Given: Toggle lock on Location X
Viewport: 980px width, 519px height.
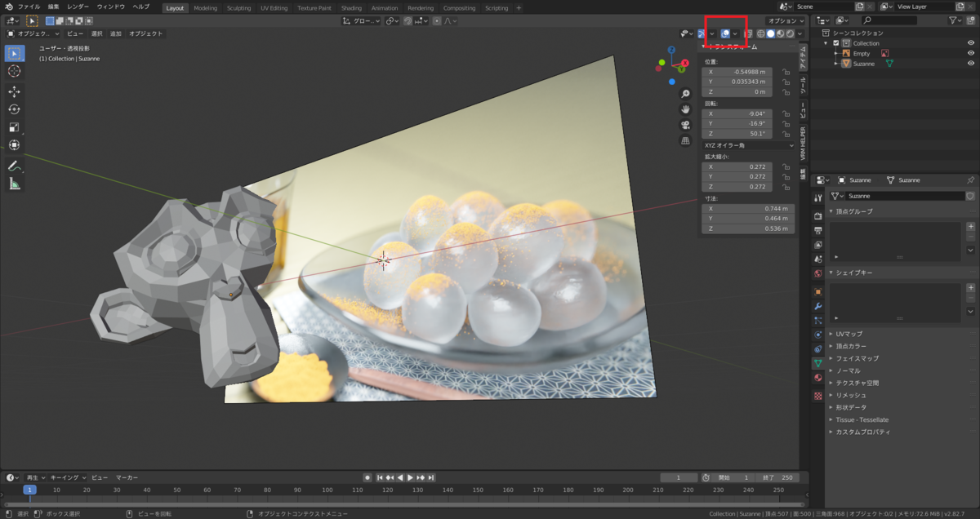Looking at the screenshot, I should tap(786, 72).
